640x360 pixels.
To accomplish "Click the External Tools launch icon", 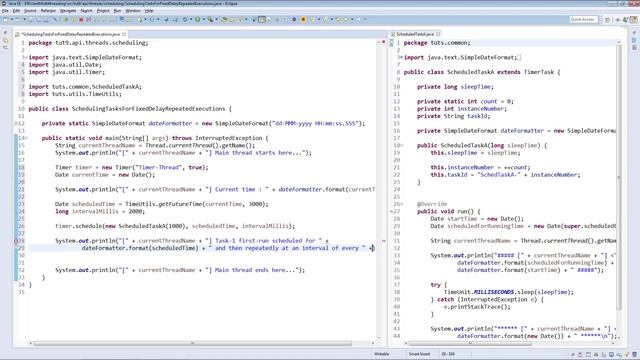I will point(210,19).
